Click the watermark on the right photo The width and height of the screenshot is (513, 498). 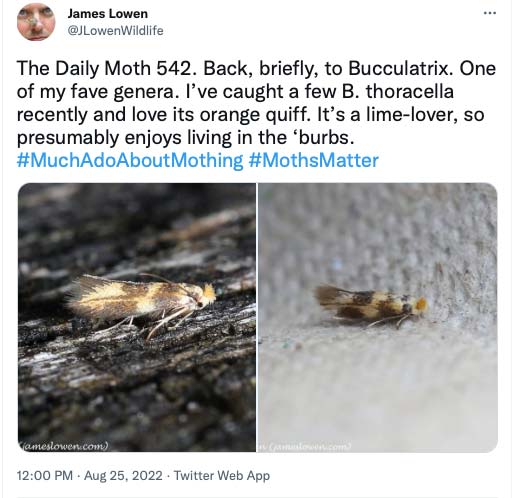tap(305, 446)
